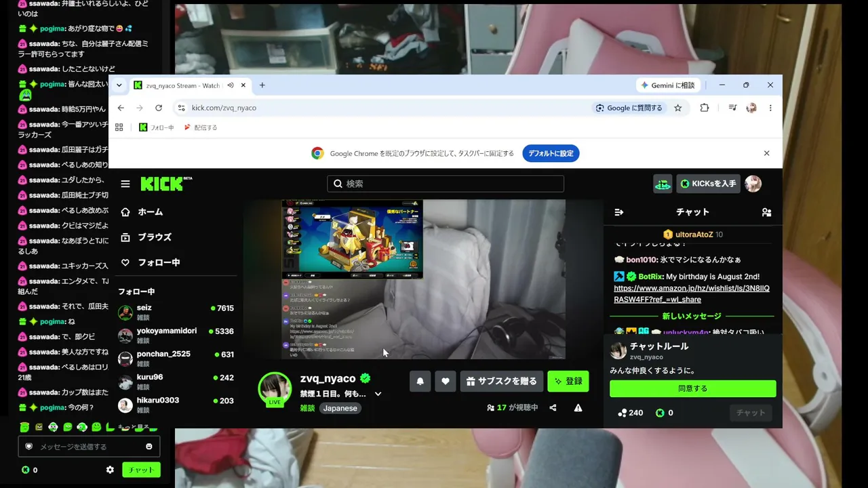Agree to chat rules with 同意する

point(693,388)
